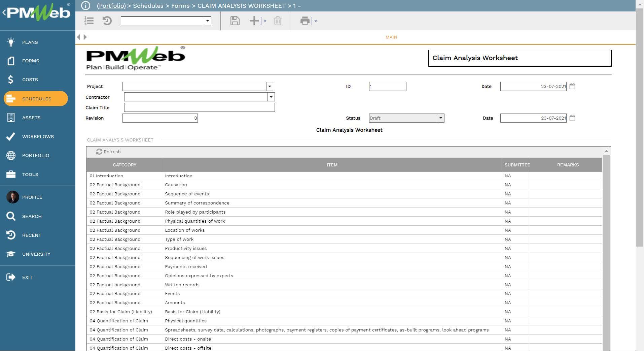Image resolution: width=644 pixels, height=351 pixels.
Task: Open calendar picker beside the top Date field
Action: pyautogui.click(x=572, y=86)
